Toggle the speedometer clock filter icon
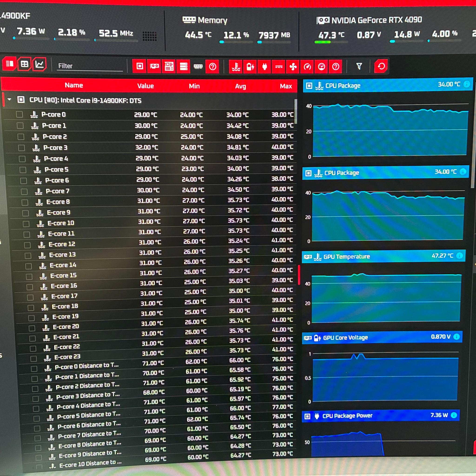 (x=307, y=67)
